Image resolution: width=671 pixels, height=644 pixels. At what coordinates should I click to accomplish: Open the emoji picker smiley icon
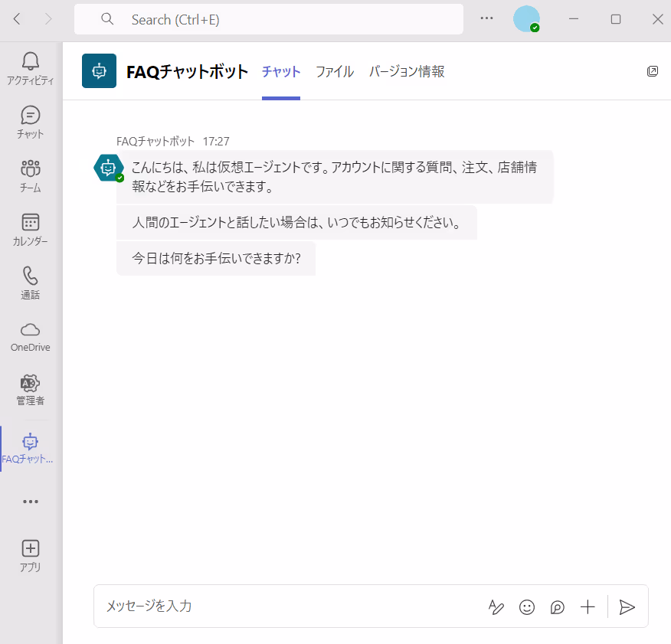pyautogui.click(x=527, y=606)
